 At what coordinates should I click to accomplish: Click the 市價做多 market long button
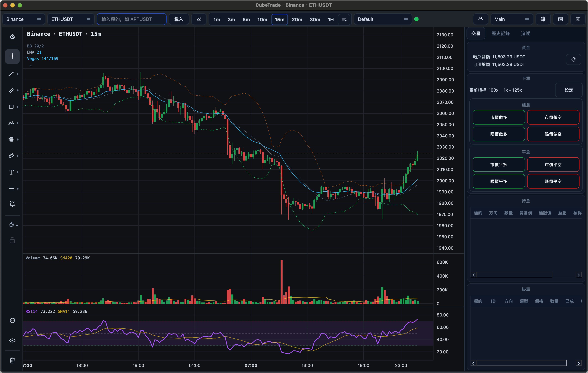click(499, 117)
